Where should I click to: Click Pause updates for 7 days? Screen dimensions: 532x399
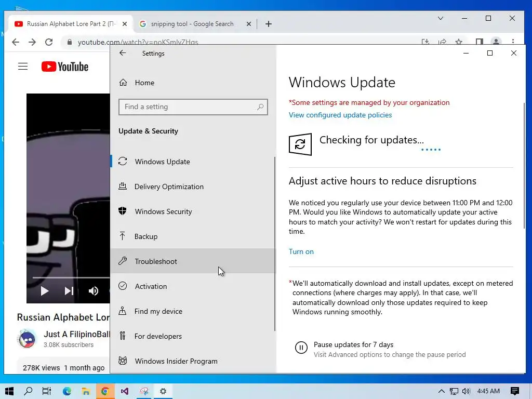(353, 345)
